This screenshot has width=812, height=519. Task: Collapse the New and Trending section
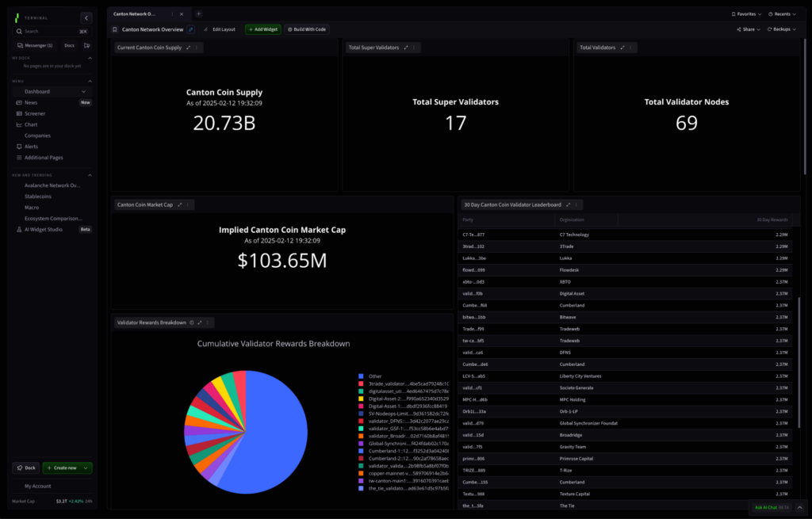coord(90,175)
